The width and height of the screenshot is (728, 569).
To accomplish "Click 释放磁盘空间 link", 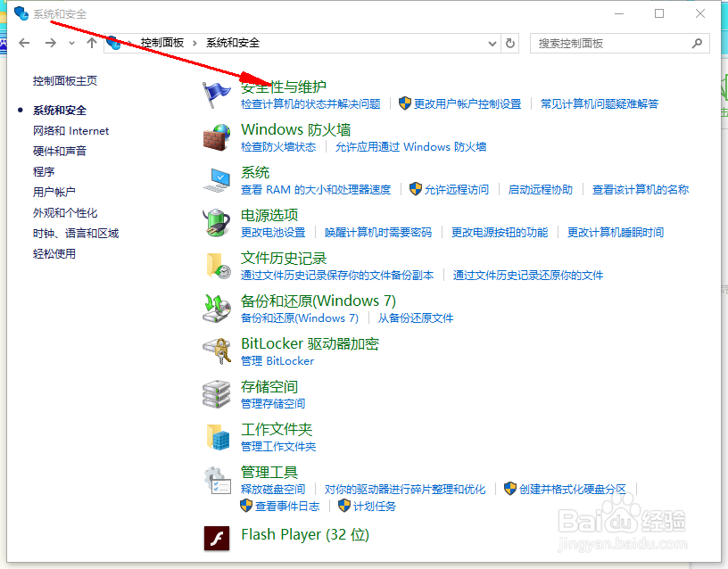I will point(273,489).
